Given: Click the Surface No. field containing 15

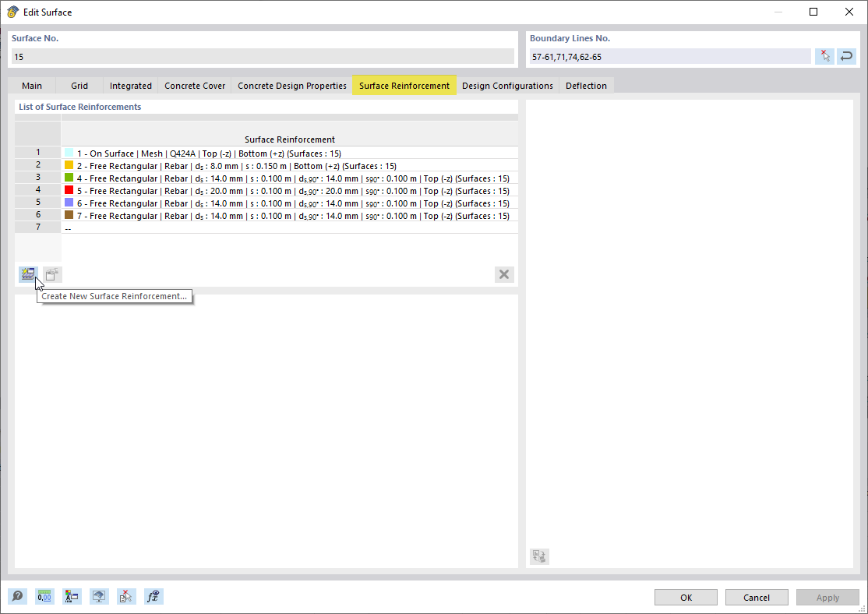Looking at the screenshot, I should (263, 56).
